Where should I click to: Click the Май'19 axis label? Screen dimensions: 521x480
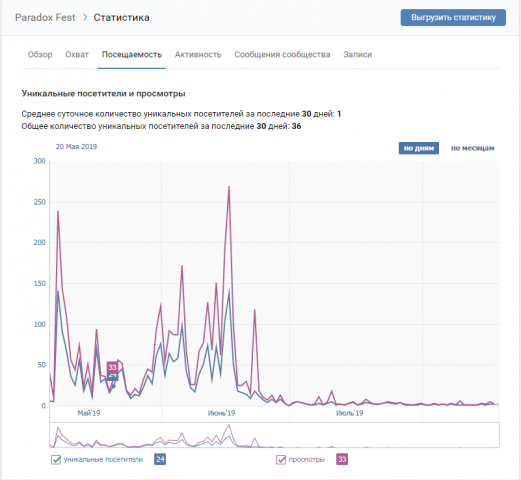[89, 413]
